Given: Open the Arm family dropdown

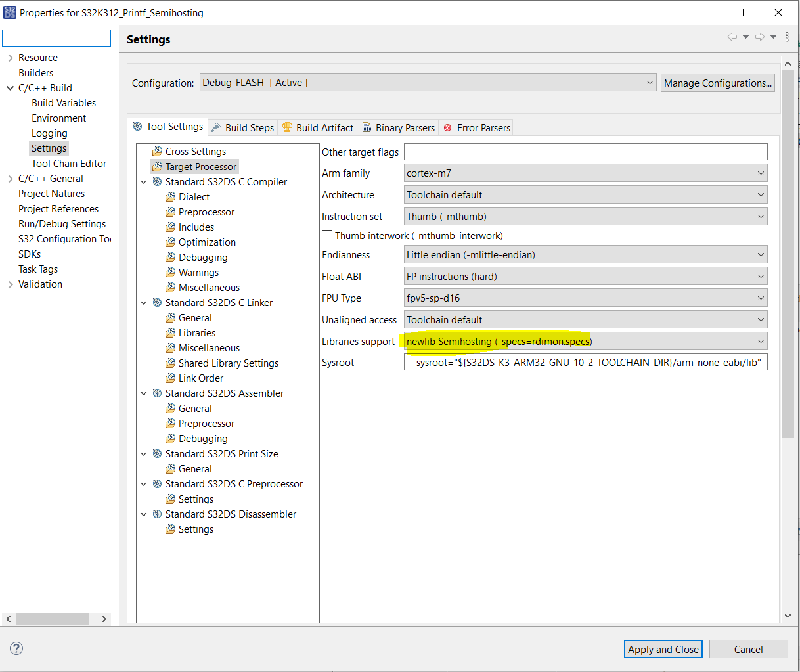Looking at the screenshot, I should pos(759,173).
